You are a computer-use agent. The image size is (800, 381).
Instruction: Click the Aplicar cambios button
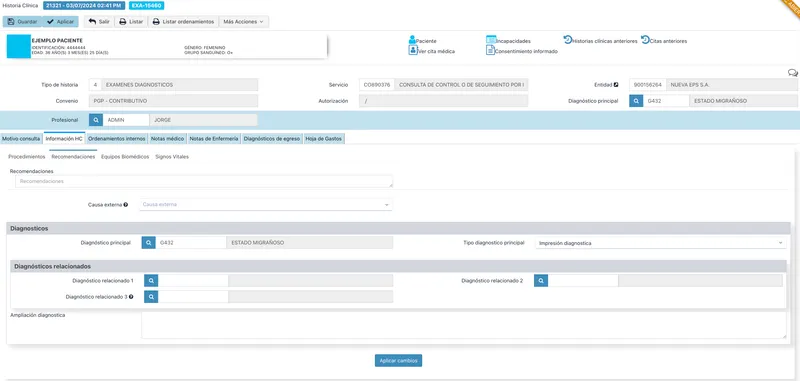click(398, 361)
